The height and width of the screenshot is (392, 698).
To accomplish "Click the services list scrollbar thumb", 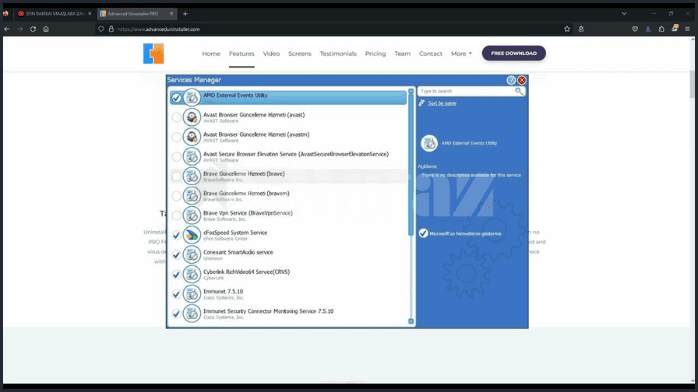I will [411, 165].
